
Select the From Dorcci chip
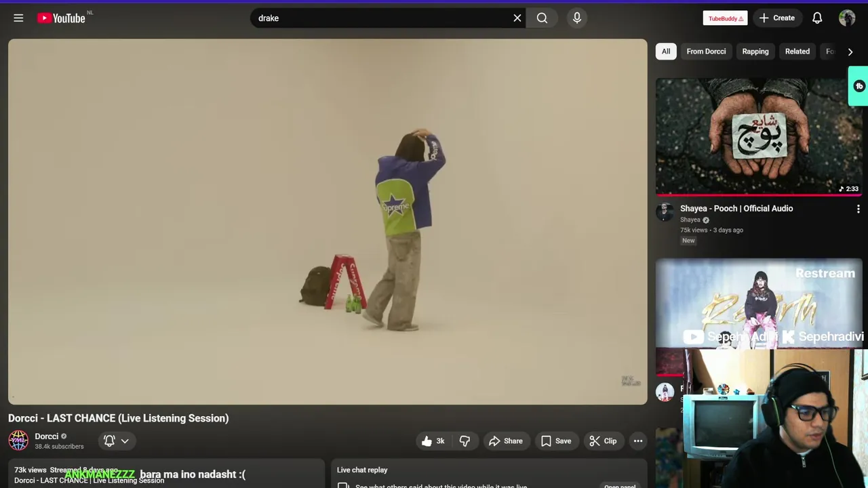(706, 52)
